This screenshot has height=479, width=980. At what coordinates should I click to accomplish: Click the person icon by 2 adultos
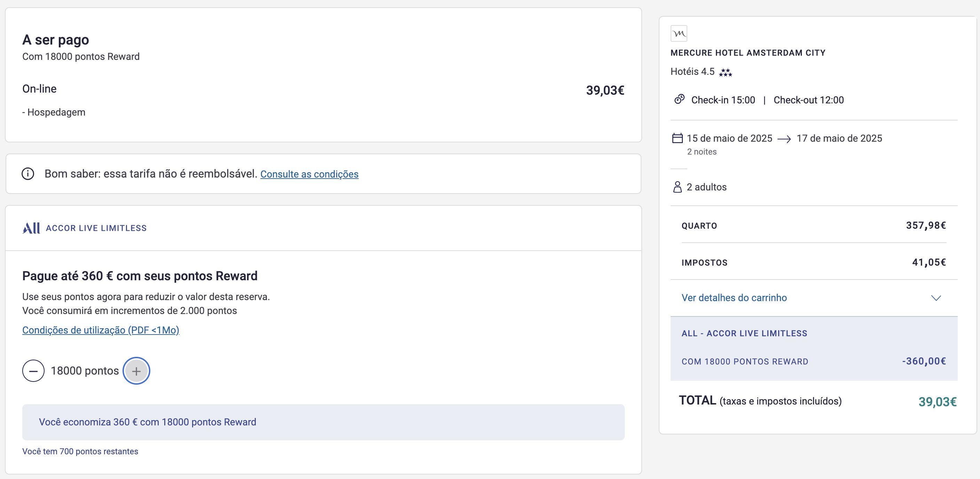pos(678,187)
